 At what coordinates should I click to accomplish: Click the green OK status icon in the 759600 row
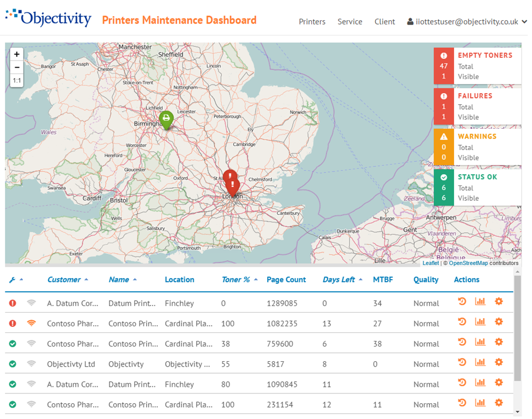[13, 344]
